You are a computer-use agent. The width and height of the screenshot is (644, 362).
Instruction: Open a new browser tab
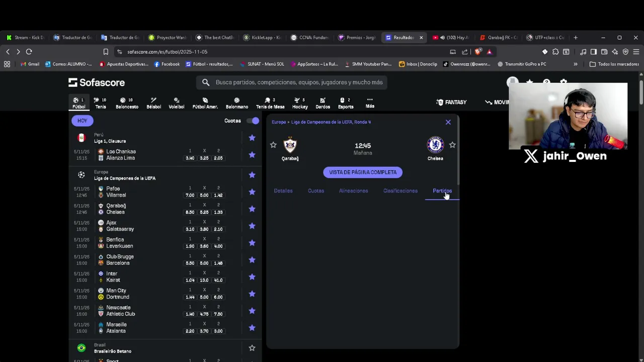(576, 38)
